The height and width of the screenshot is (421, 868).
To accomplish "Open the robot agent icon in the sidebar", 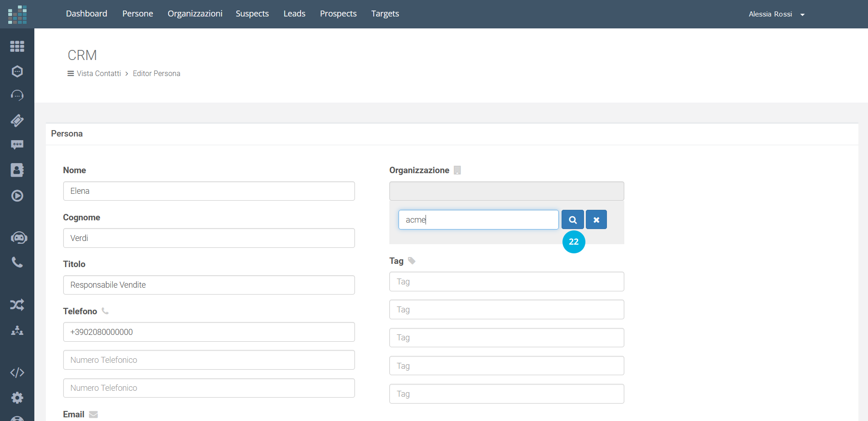I will click(19, 237).
